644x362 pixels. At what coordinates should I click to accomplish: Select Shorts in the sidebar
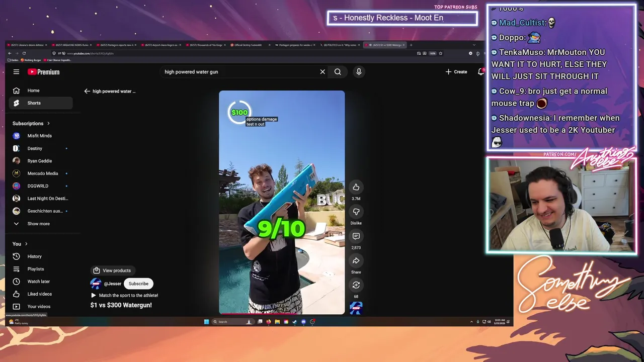(x=41, y=103)
